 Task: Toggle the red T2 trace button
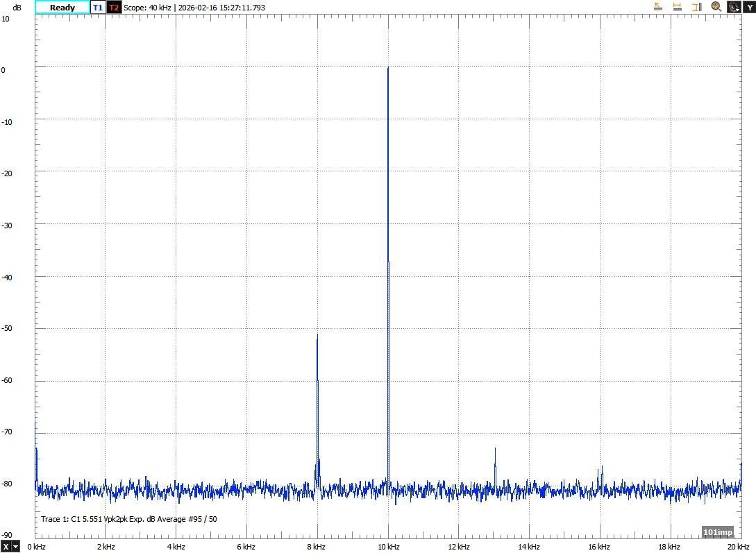(114, 8)
